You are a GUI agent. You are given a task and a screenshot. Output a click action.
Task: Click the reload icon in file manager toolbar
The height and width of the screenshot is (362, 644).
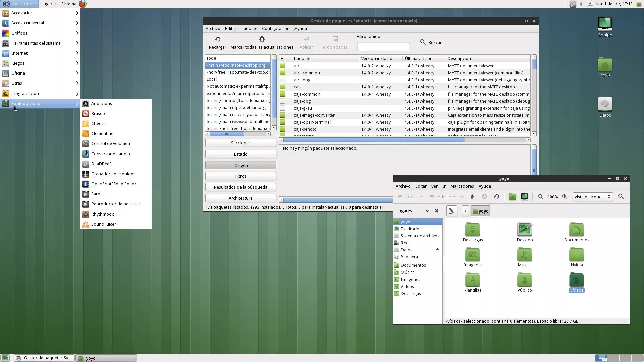click(496, 197)
